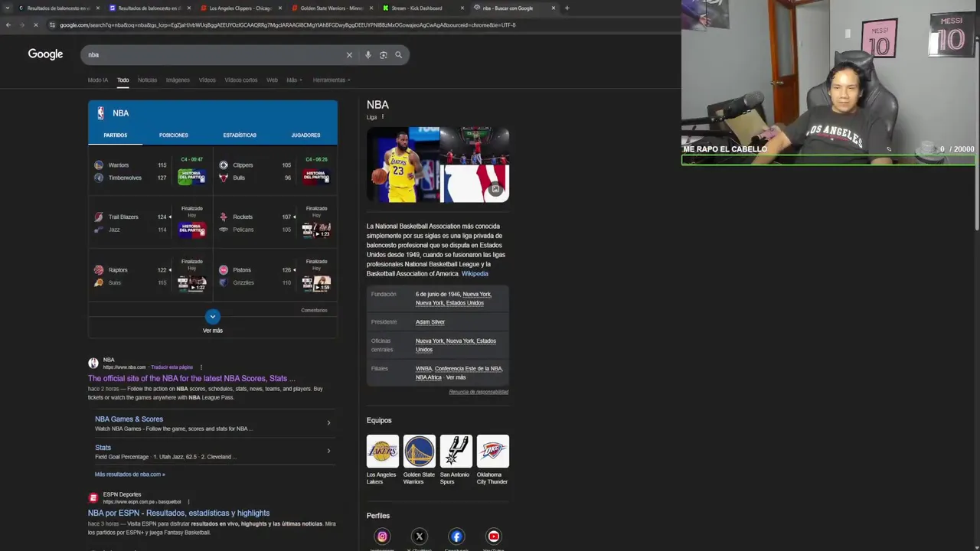This screenshot has width=980, height=551.
Task: Go back with the browser back arrow
Action: point(8,25)
